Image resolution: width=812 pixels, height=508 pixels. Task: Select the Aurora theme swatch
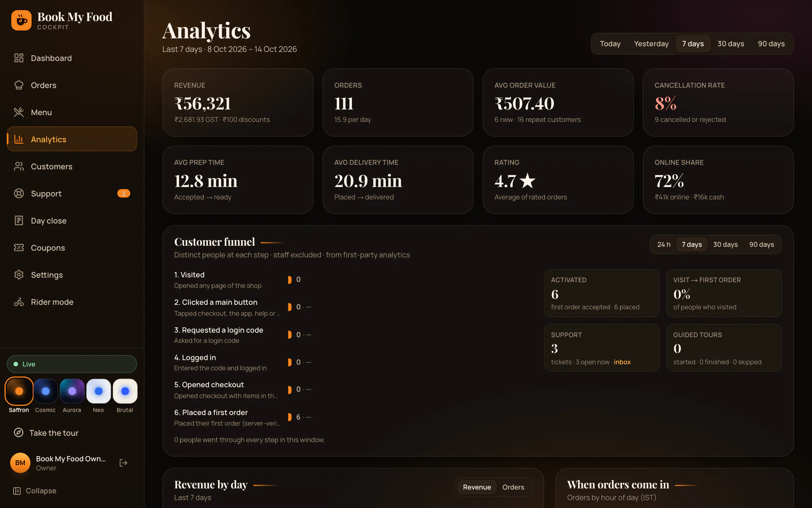click(x=72, y=391)
